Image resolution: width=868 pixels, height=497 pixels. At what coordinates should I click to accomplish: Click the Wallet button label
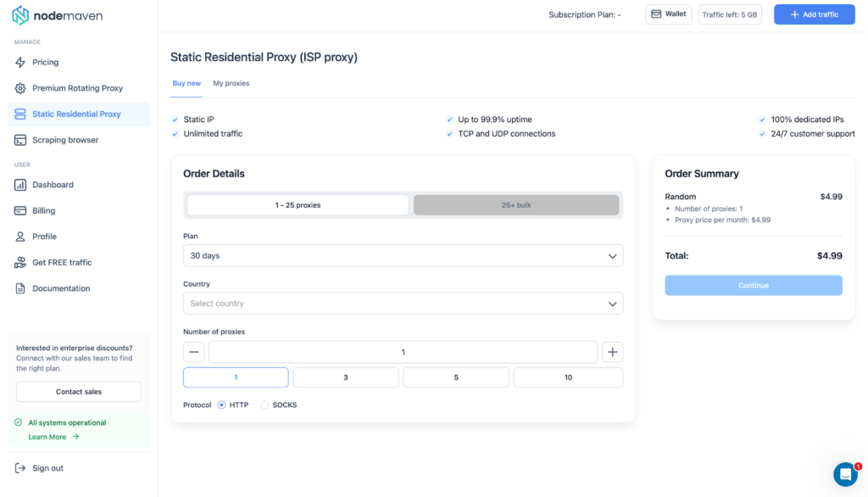click(676, 14)
